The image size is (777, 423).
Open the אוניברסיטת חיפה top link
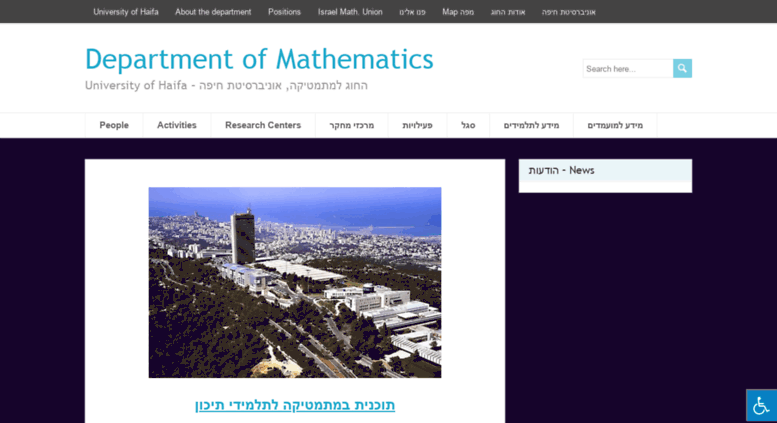[568, 12]
